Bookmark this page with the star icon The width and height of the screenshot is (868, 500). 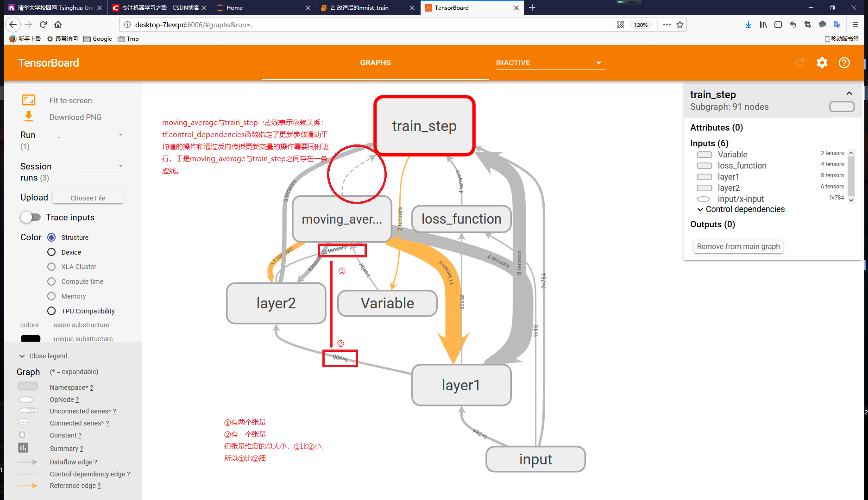[x=679, y=25]
